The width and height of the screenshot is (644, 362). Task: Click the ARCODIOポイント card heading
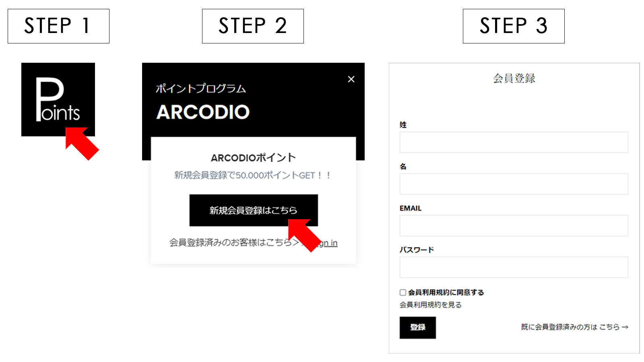click(x=253, y=158)
